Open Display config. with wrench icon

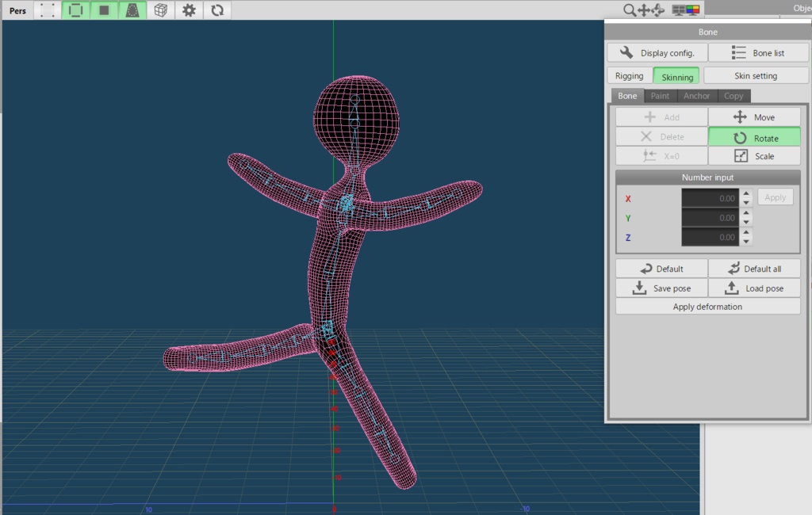click(x=657, y=53)
